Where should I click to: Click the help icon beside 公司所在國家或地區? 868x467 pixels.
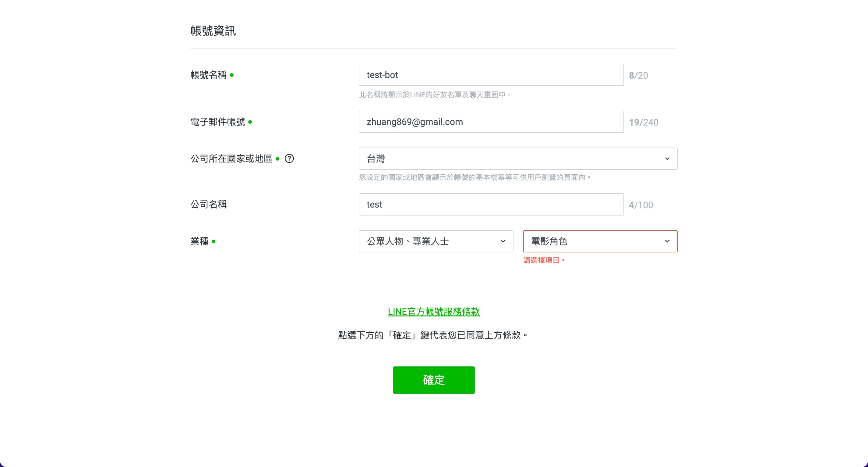pyautogui.click(x=289, y=159)
